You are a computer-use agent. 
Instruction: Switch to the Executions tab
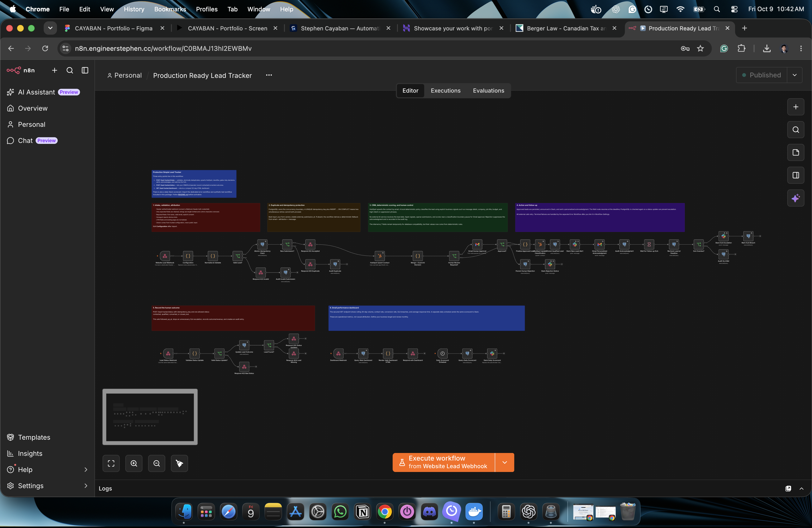(445, 91)
